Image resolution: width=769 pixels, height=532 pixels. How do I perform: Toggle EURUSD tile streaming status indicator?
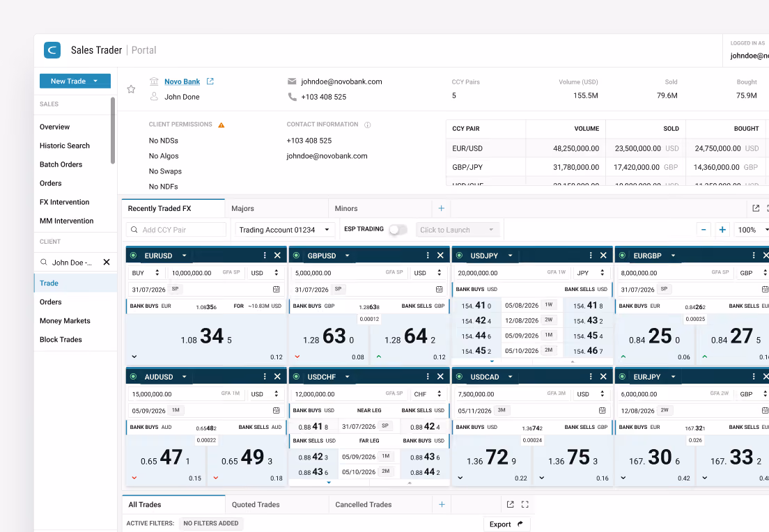pyautogui.click(x=134, y=256)
